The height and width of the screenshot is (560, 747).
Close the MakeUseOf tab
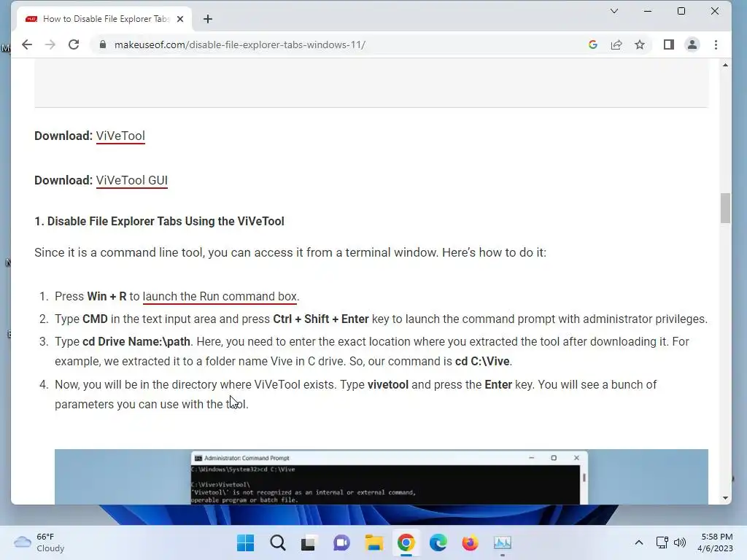coord(180,19)
